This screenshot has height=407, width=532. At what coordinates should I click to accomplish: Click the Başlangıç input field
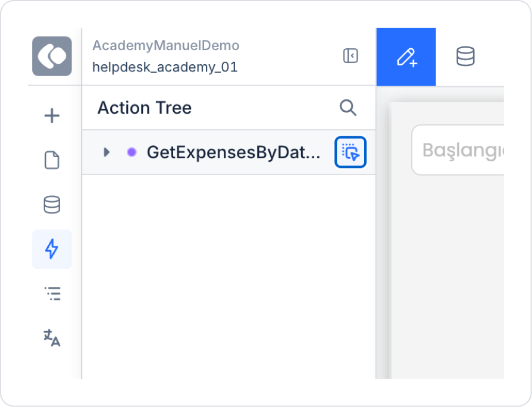458,150
